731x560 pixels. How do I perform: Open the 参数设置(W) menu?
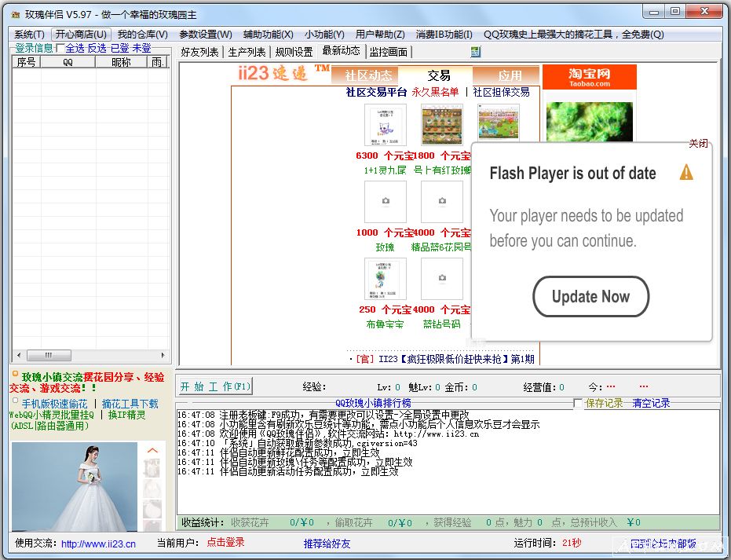coord(206,35)
